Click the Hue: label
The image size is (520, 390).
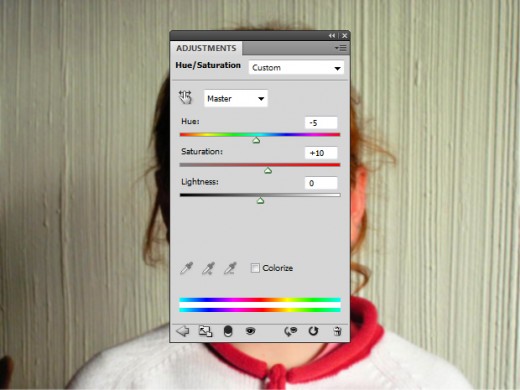[x=190, y=121]
